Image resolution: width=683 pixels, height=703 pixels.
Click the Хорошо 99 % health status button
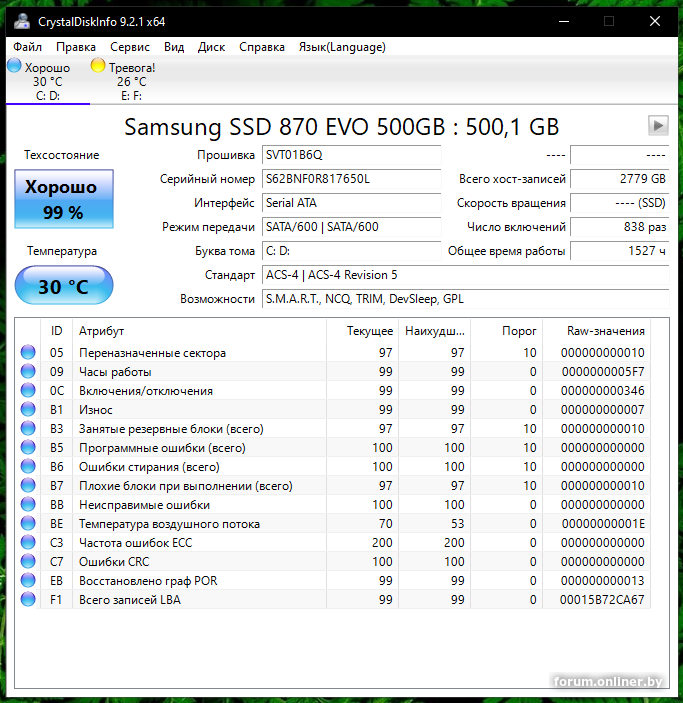tap(64, 199)
